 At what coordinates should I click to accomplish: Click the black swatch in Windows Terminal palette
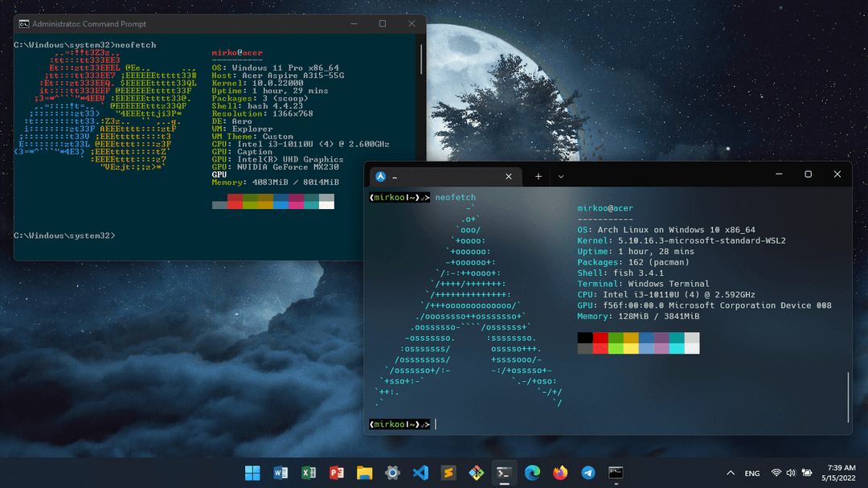585,338
